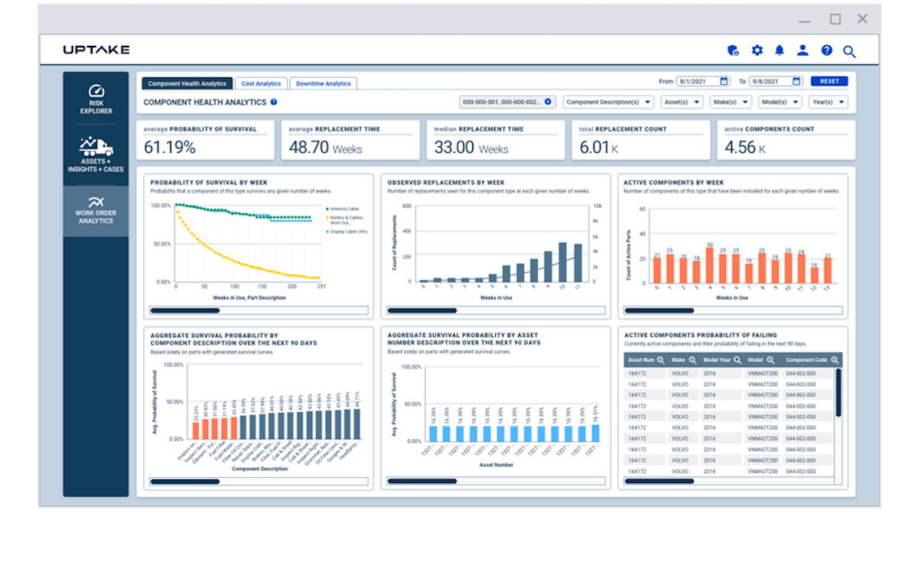Search the Asset Num column via magnifier
This screenshot has width=918, height=588.
(660, 360)
